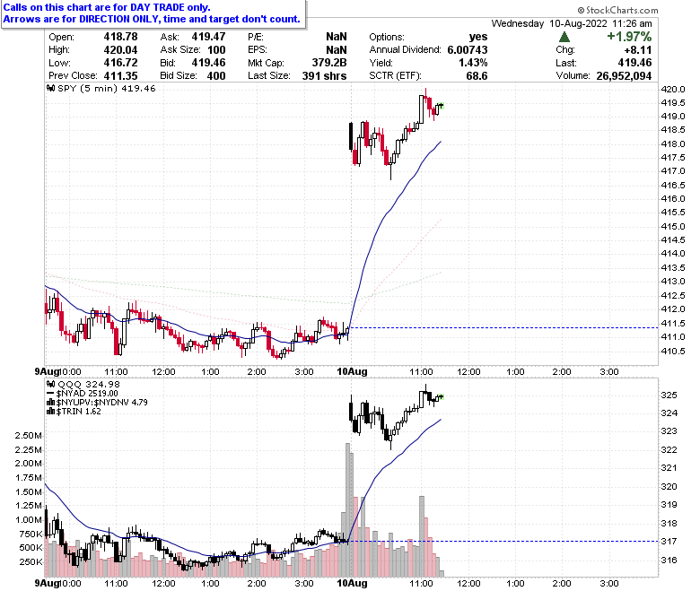Click the 9Aug date label under SPY chart
The width and height of the screenshot is (700, 591).
(x=47, y=371)
